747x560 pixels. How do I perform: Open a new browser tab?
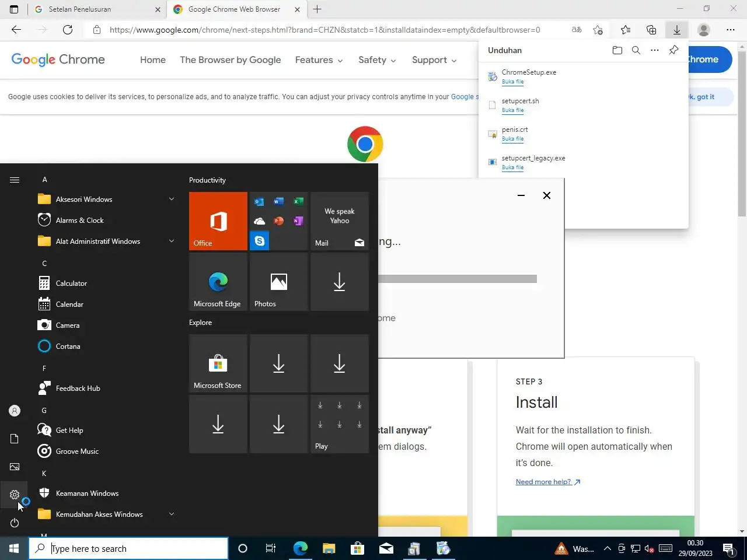pos(317,9)
